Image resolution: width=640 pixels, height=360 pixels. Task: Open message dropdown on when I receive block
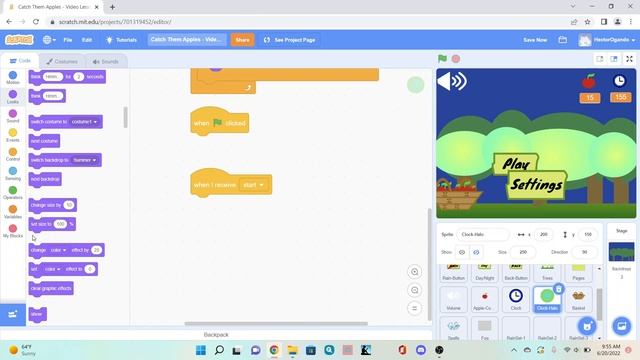[253, 185]
